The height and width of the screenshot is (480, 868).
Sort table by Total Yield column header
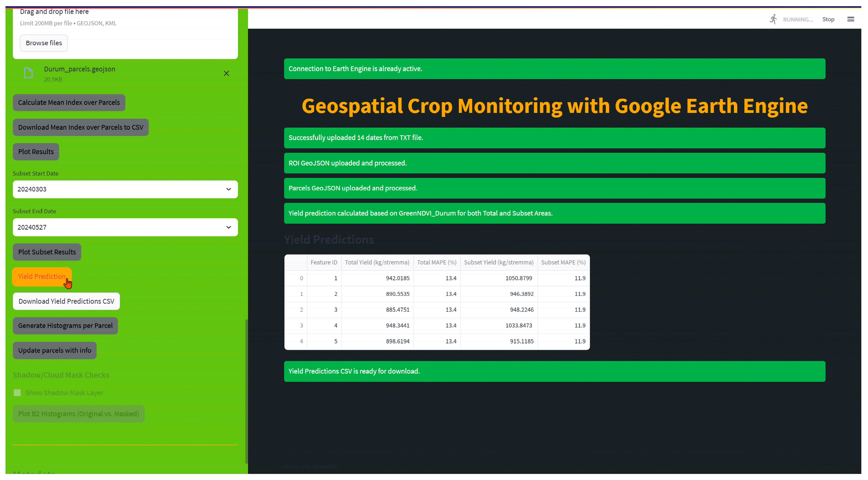tap(377, 263)
